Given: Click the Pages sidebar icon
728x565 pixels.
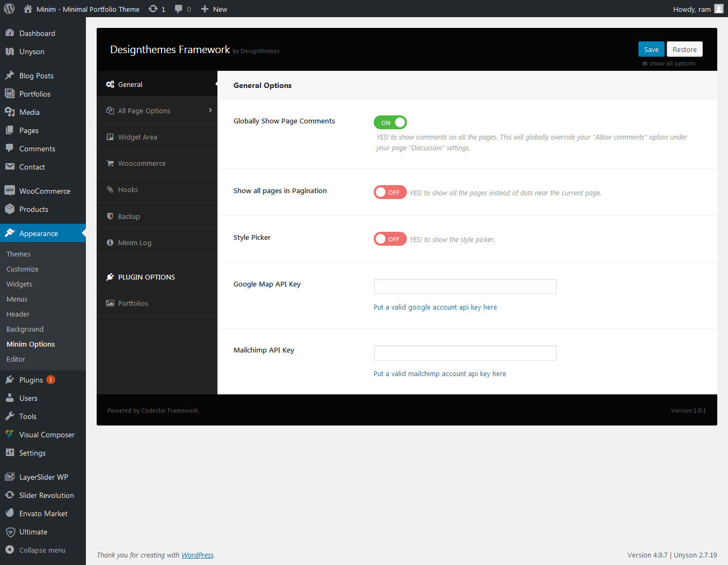Looking at the screenshot, I should tap(10, 130).
